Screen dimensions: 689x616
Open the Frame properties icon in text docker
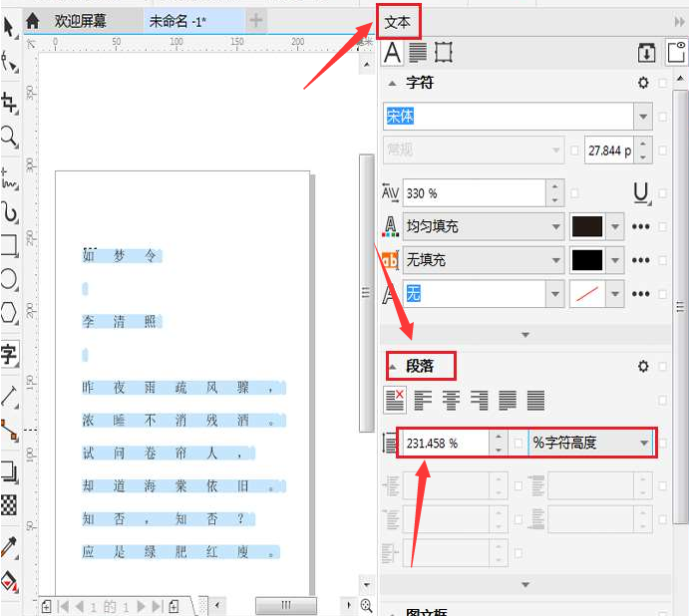tap(443, 53)
